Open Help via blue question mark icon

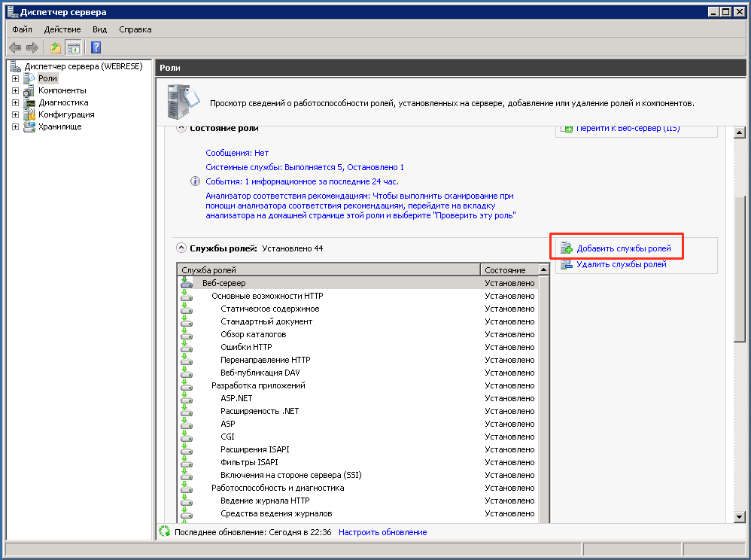[96, 47]
